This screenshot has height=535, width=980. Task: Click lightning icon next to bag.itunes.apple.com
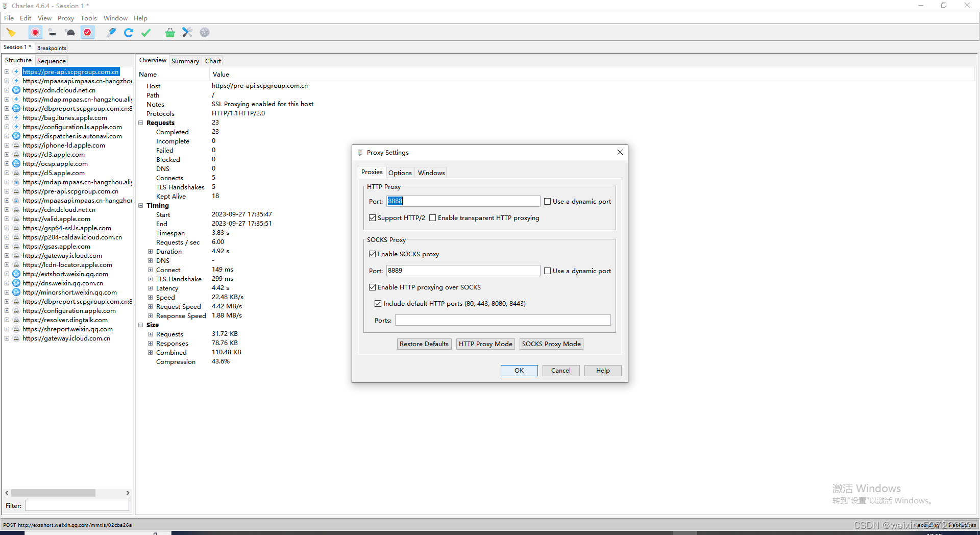click(16, 118)
